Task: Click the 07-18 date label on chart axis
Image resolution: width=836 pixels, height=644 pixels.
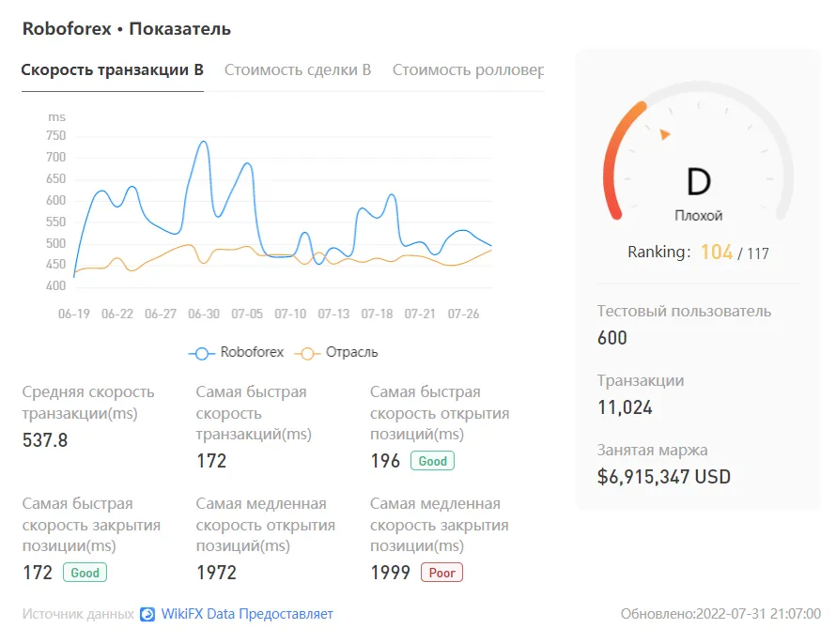Action: (377, 314)
